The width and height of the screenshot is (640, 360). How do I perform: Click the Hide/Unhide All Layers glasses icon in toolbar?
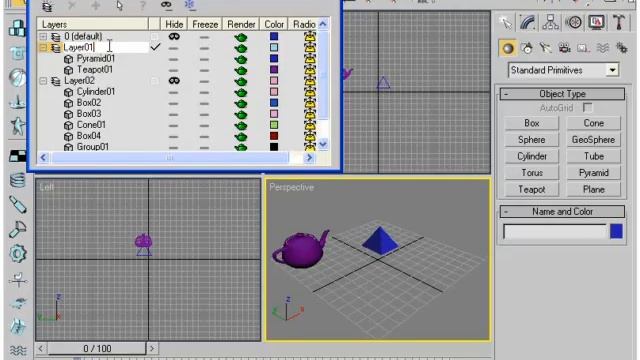click(x=166, y=5)
